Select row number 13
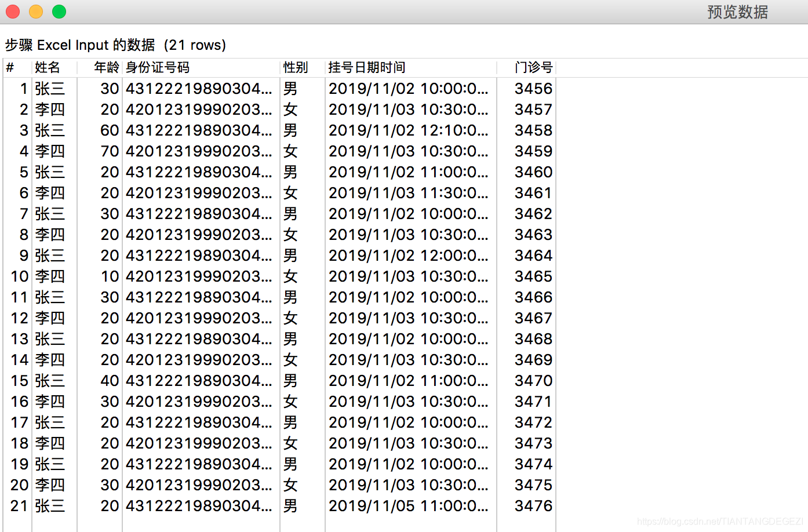The image size is (808, 532). pyautogui.click(x=19, y=339)
